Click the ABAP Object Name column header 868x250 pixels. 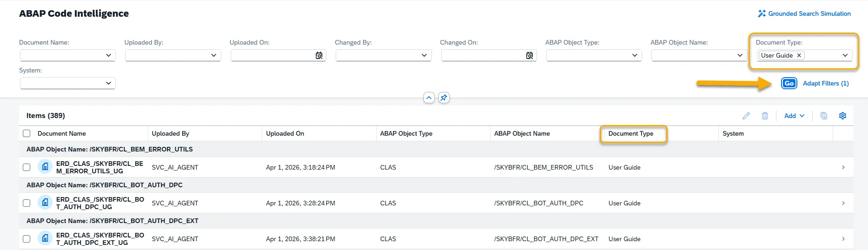[x=522, y=133]
